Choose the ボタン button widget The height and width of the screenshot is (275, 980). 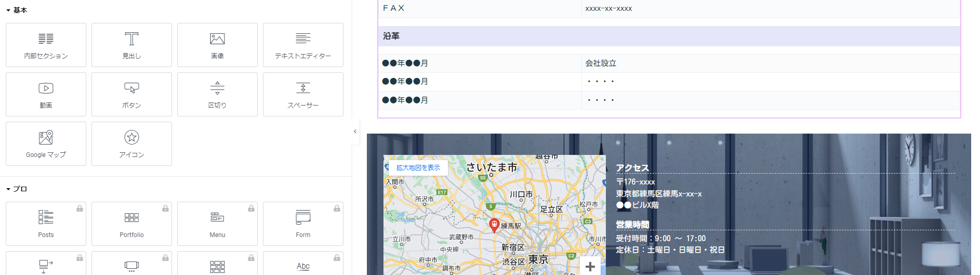131,94
